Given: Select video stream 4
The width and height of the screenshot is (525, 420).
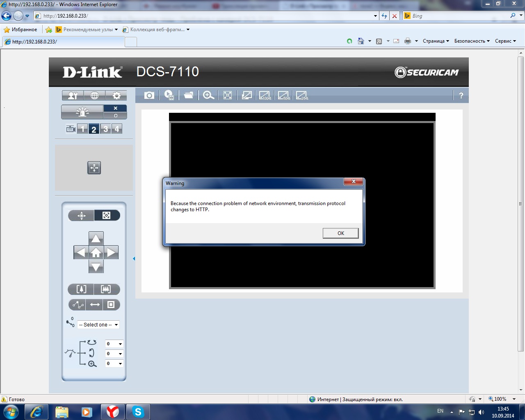Looking at the screenshot, I should (117, 129).
